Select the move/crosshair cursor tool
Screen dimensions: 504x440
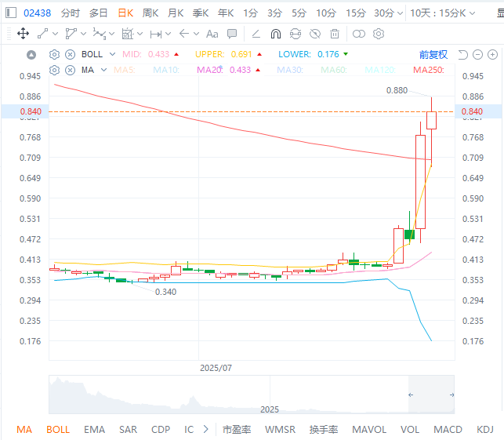click(x=24, y=34)
